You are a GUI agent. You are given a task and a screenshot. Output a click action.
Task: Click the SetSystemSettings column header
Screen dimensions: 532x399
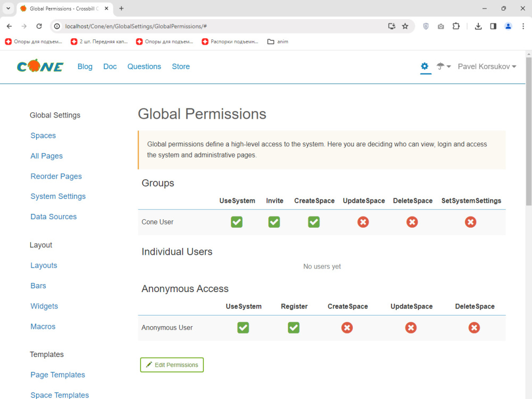click(471, 201)
